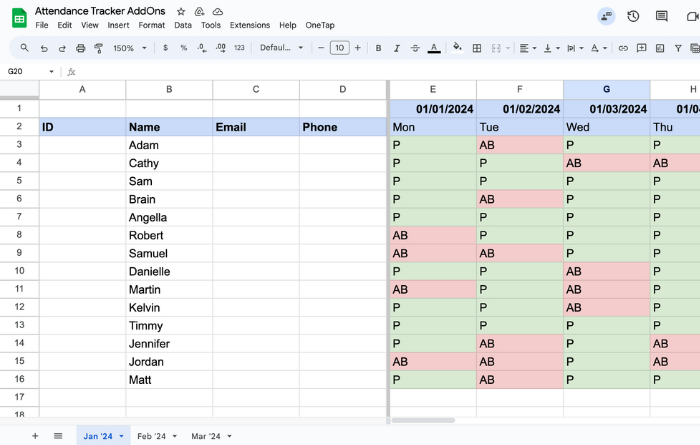Click the print icon
Viewport: 700px width, 445px height.
click(80, 48)
